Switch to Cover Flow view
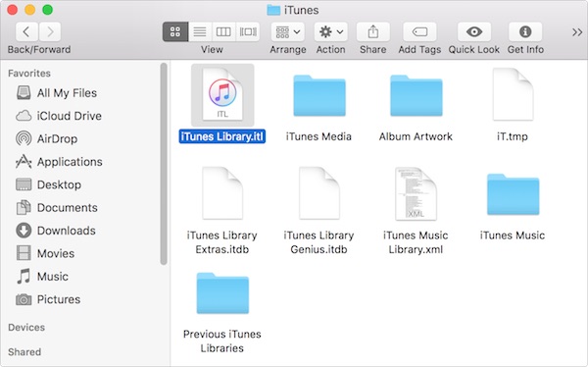Image resolution: width=588 pixels, height=367 pixels. pyautogui.click(x=248, y=32)
